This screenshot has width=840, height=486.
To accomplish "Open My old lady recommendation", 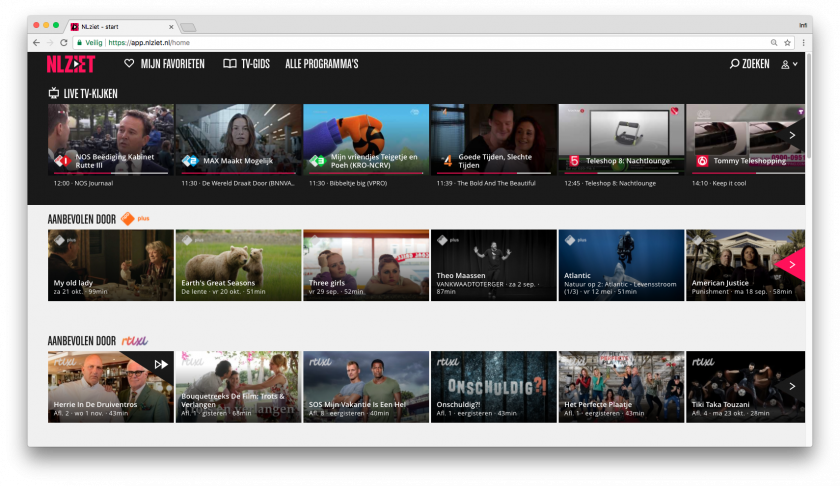I will (x=111, y=265).
